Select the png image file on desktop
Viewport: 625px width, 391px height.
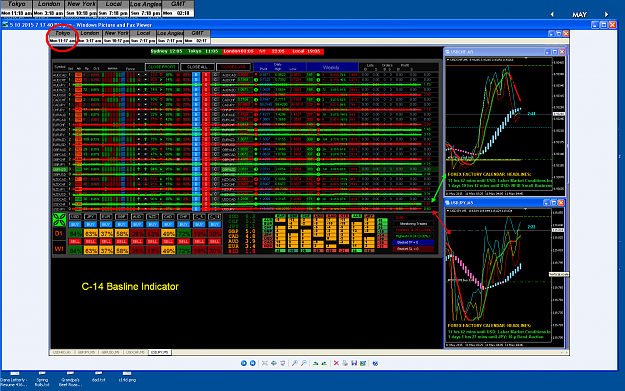(x=127, y=377)
